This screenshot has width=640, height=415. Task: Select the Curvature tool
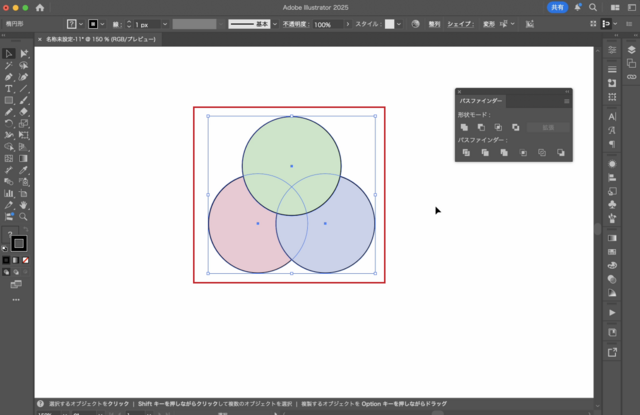click(24, 77)
